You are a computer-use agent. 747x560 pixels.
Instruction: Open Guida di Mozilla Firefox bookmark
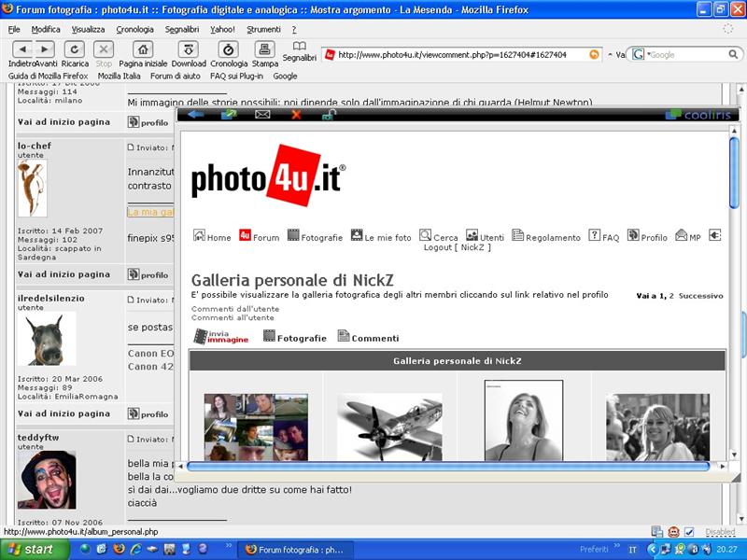(49, 77)
